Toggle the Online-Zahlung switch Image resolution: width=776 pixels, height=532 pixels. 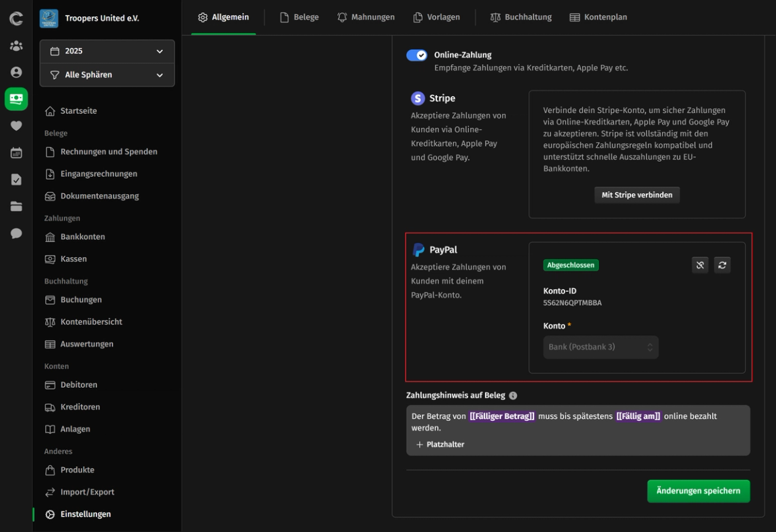417,55
